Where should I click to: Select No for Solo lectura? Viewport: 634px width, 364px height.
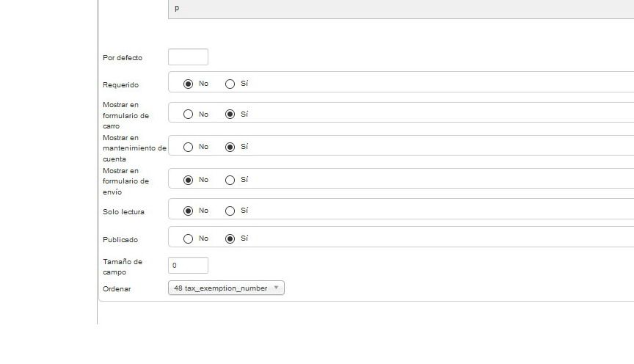(188, 211)
